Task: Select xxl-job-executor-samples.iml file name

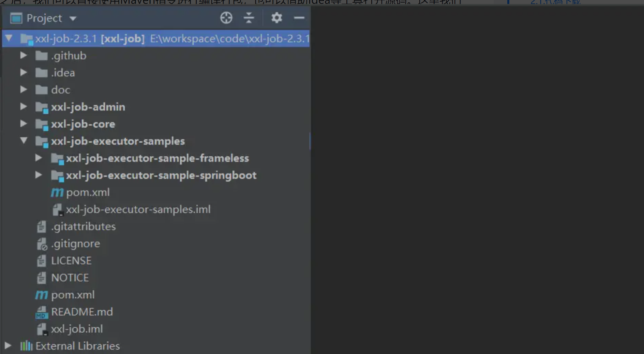Action: click(138, 209)
